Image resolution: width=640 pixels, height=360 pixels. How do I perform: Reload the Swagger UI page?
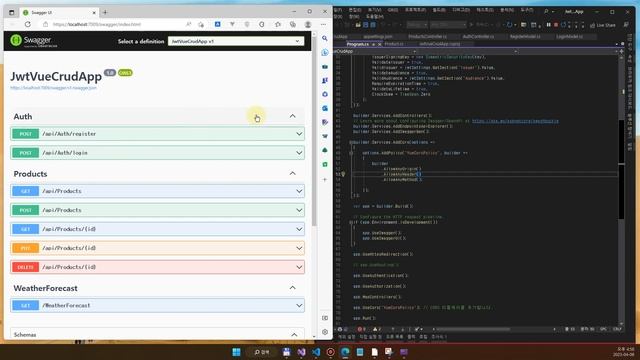[x=28, y=24]
